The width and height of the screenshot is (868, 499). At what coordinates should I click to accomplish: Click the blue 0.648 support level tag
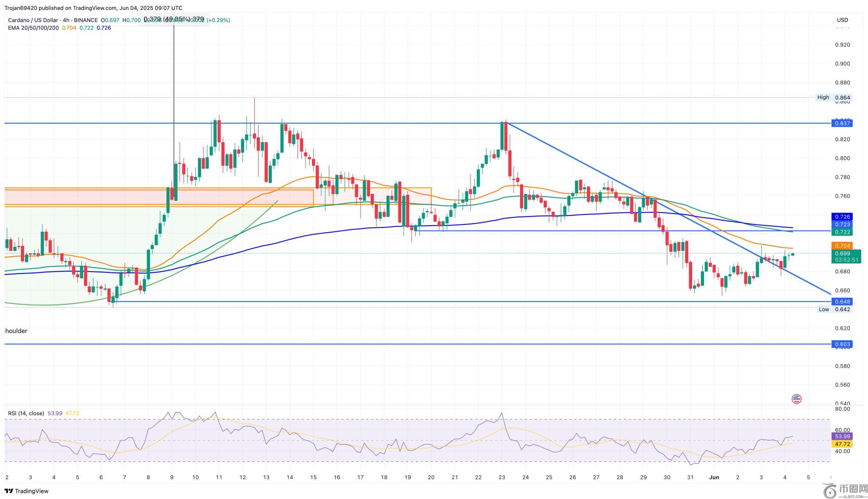[842, 302]
